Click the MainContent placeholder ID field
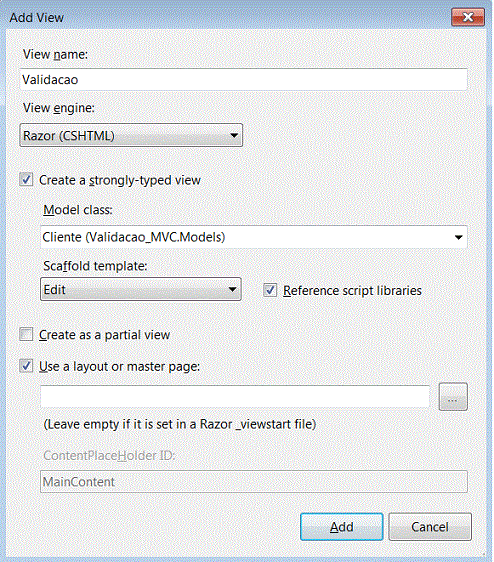Image resolution: width=494 pixels, height=562 pixels. pyautogui.click(x=254, y=481)
